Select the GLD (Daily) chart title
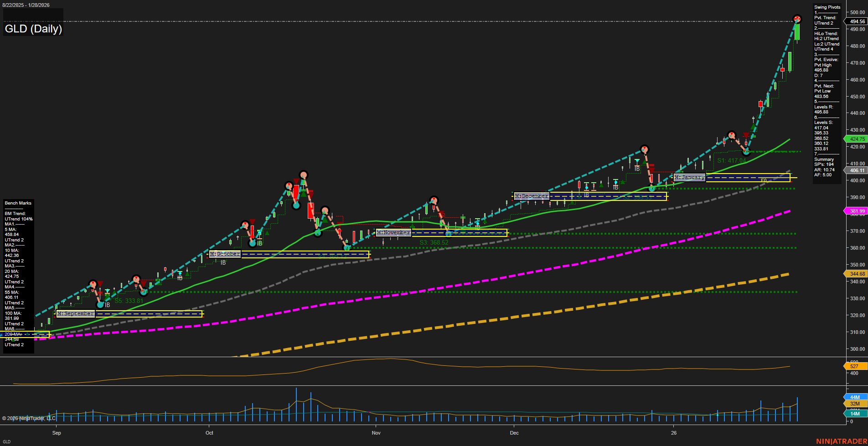This screenshot has height=446, width=868. 33,29
